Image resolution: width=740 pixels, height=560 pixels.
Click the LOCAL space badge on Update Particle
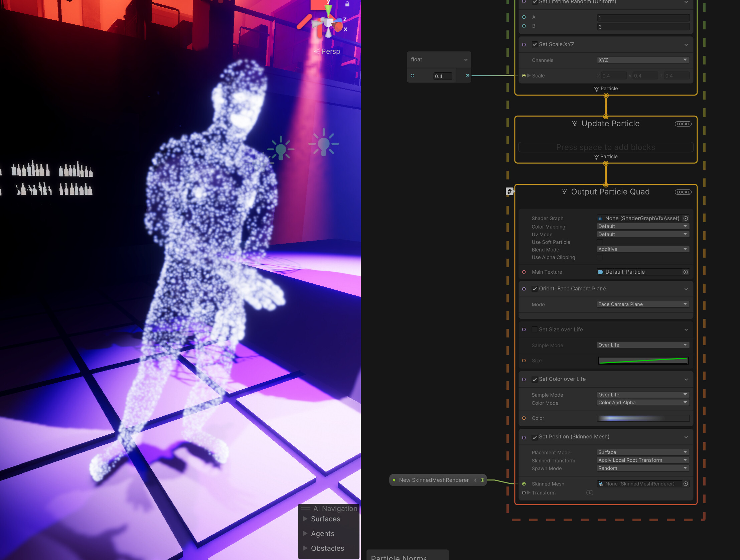[x=683, y=124]
